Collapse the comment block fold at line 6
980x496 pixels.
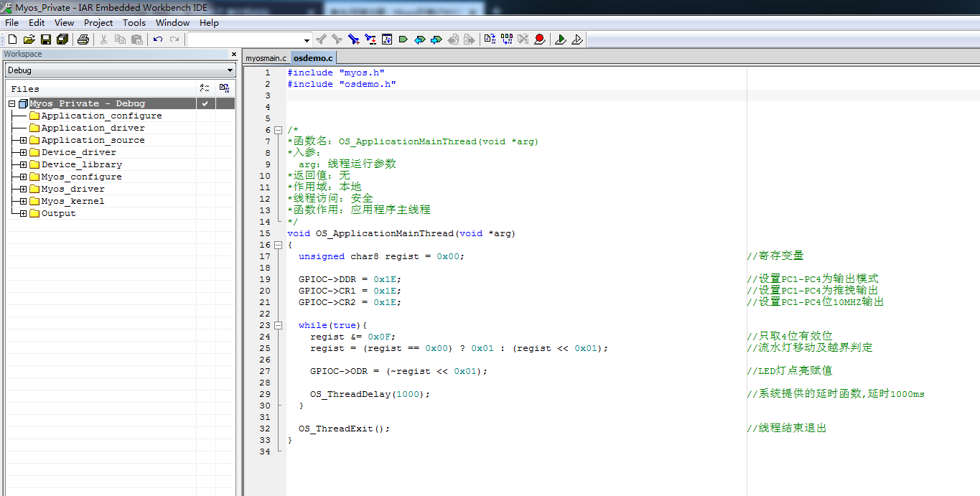pos(278,130)
